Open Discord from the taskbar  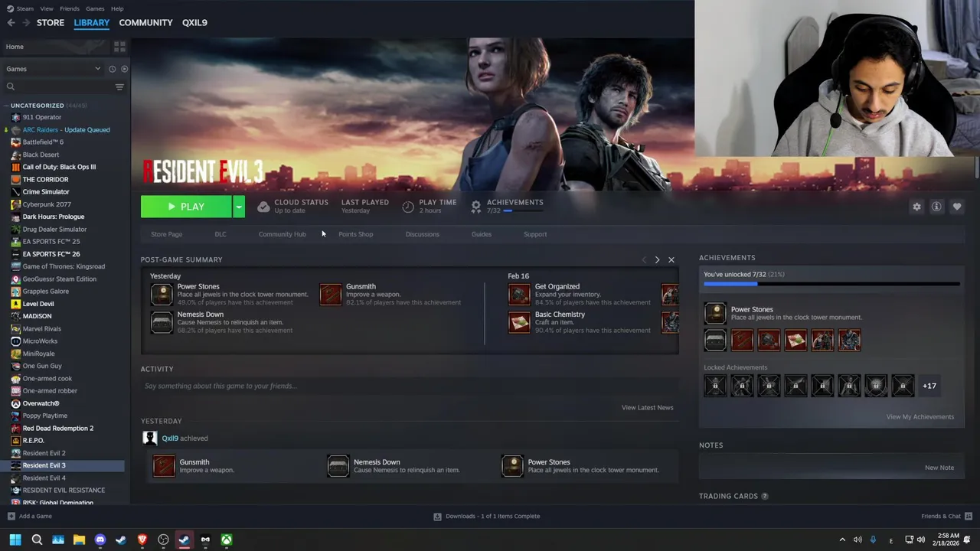[100, 540]
